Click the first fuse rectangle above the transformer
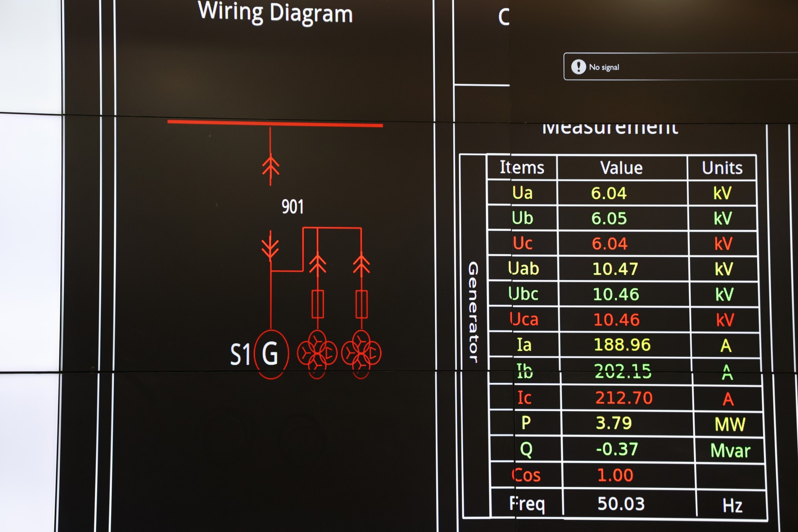Screen dimensions: 798x532 pos(318,304)
